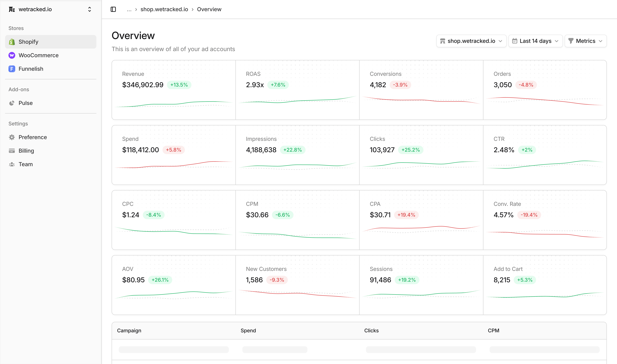Click the -4.8% Orders change badge
Image resolution: width=617 pixels, height=364 pixels.
(x=526, y=85)
